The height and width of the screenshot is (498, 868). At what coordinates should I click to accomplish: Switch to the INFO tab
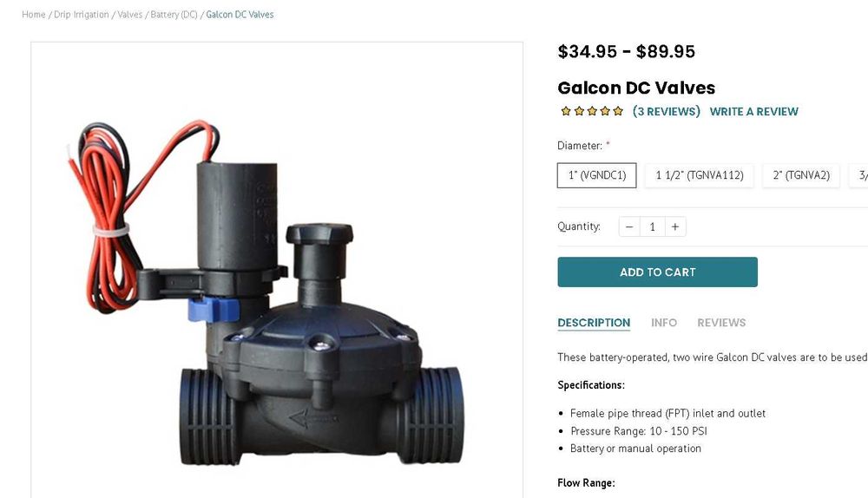[x=664, y=323]
